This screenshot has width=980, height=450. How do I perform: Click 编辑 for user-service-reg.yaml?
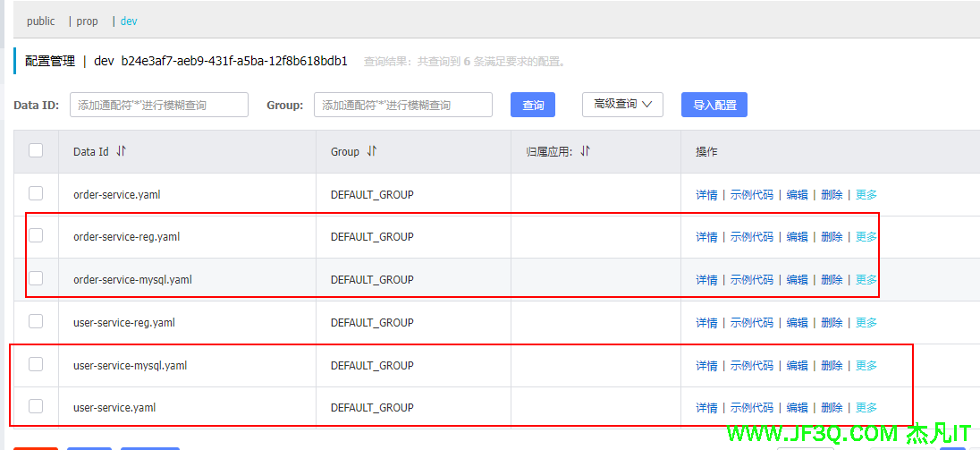[797, 323]
